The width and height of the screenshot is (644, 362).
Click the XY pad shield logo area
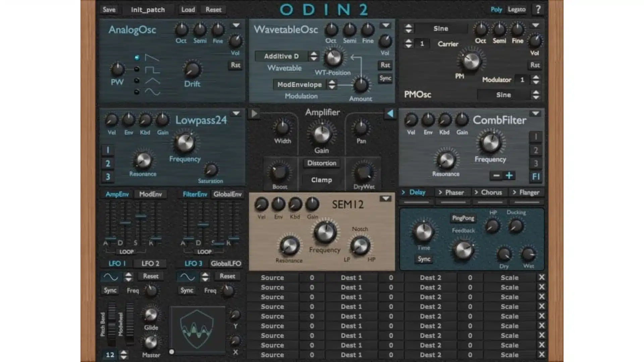pos(197,330)
